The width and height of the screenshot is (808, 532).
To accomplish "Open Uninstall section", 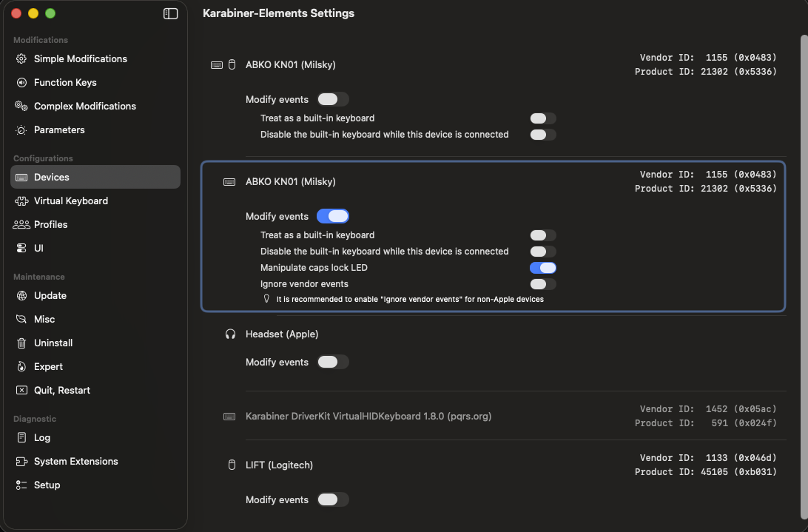I will click(95, 343).
